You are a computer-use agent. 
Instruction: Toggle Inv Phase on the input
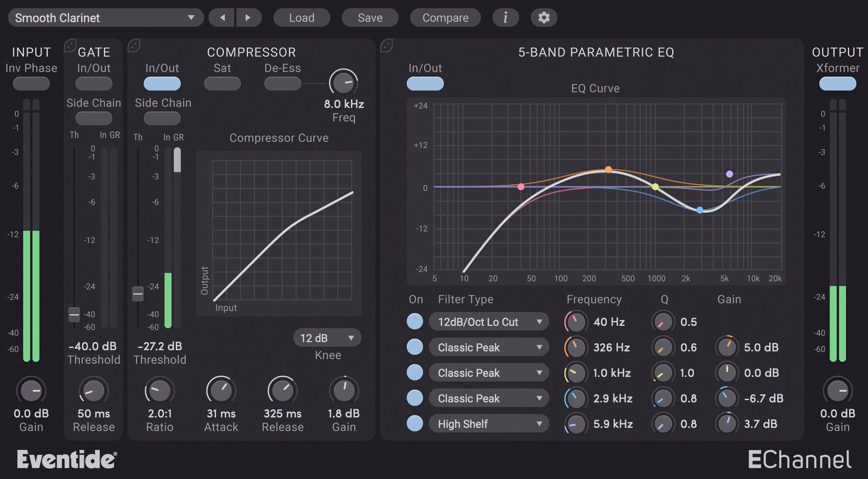click(31, 83)
